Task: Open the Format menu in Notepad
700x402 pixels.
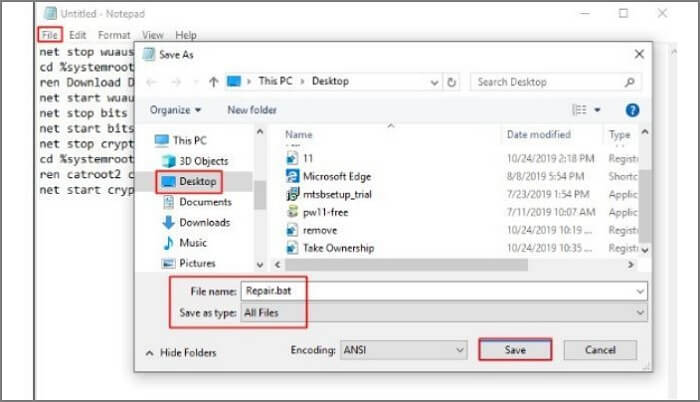Action: 114,35
